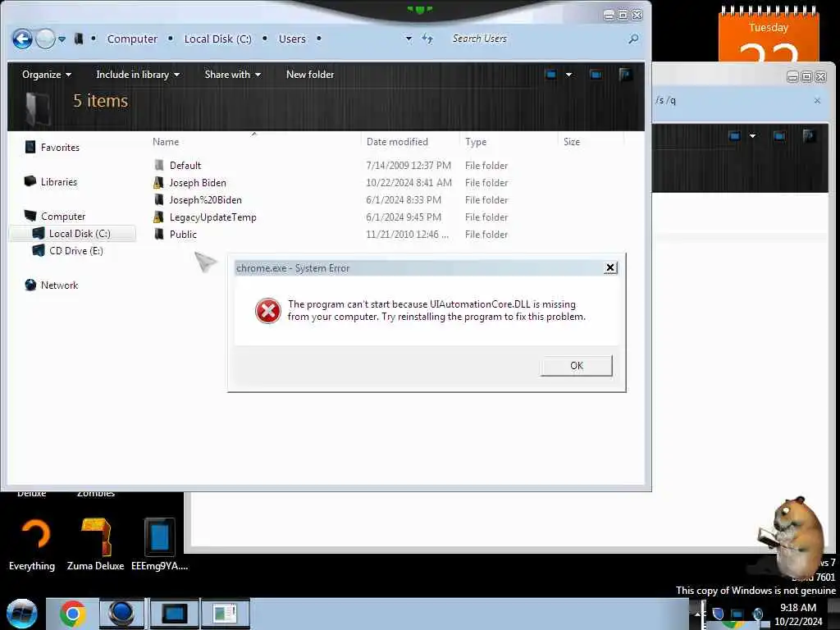Toggle preview pane in background Explorer window
The image size is (840, 630).
[x=779, y=136]
